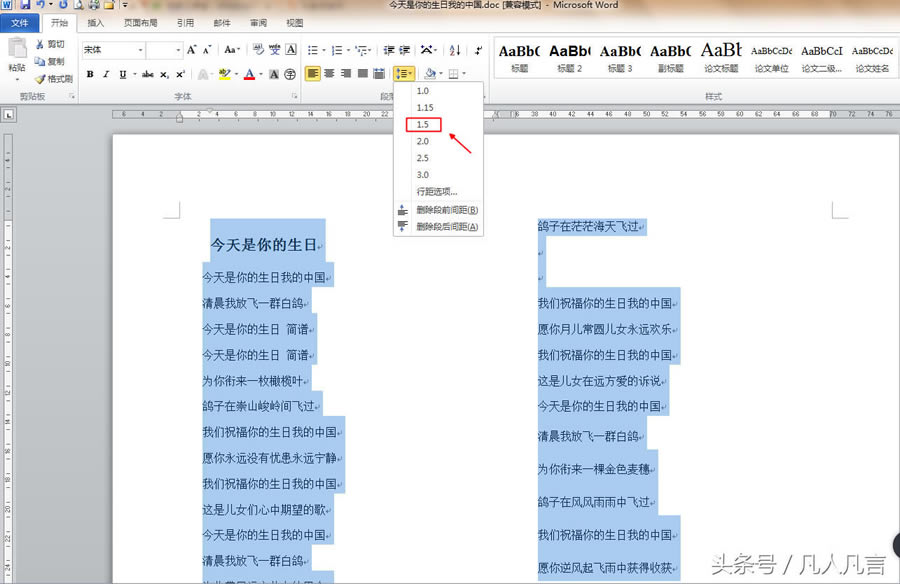900x584 pixels.
Task: Toggle bold formatting
Action: 90,74
